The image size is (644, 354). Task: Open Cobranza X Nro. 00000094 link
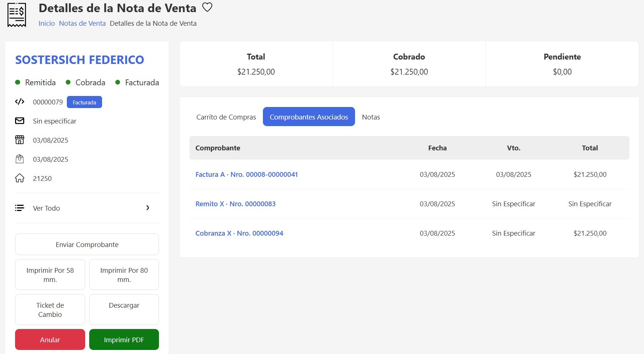pyautogui.click(x=239, y=233)
